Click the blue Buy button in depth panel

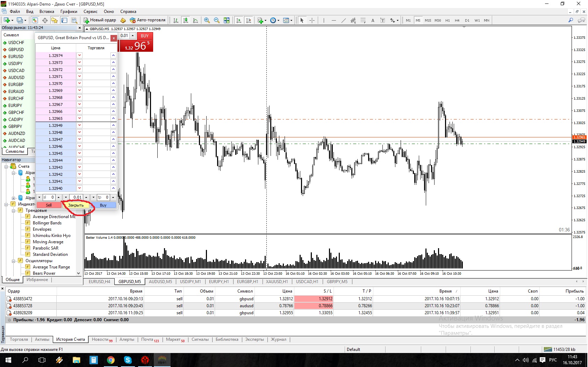click(103, 205)
